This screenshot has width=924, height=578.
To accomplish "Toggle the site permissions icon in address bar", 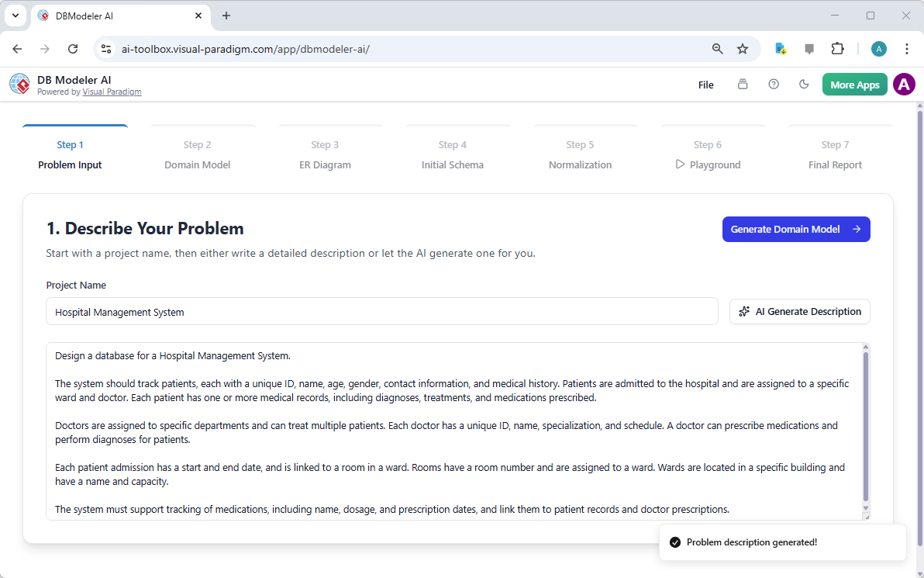I will point(105,48).
